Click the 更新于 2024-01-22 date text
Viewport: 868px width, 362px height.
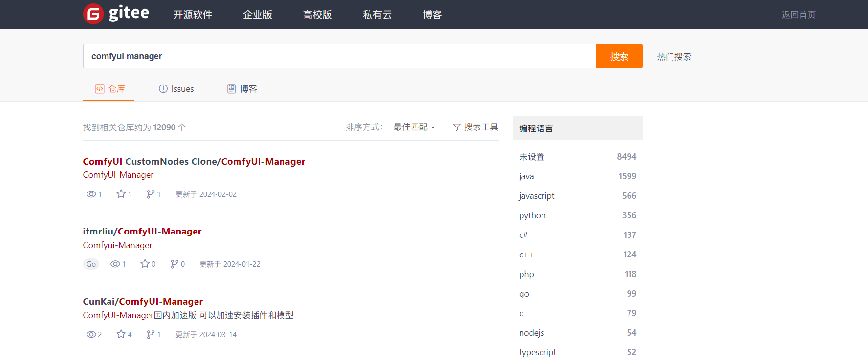coord(230,264)
